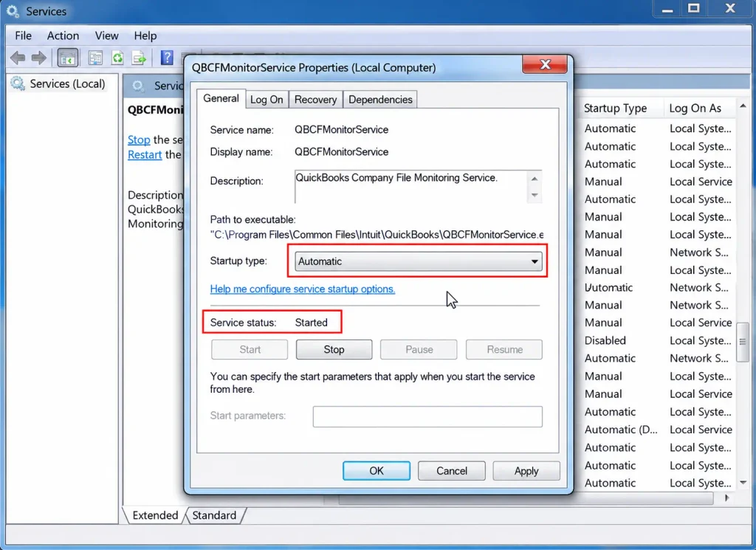Click the Restart link in the Services pane
The width and height of the screenshot is (756, 550).
pos(145,155)
